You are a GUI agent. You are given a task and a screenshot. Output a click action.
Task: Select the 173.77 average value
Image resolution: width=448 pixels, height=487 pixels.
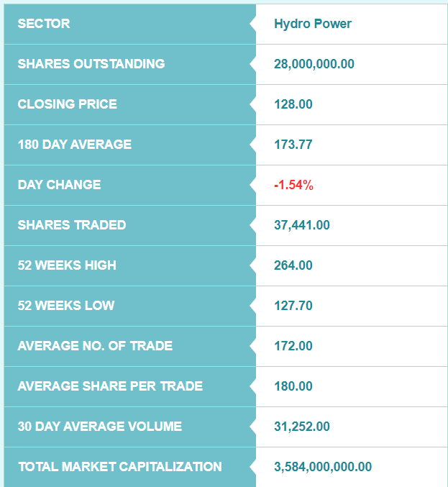click(x=293, y=145)
